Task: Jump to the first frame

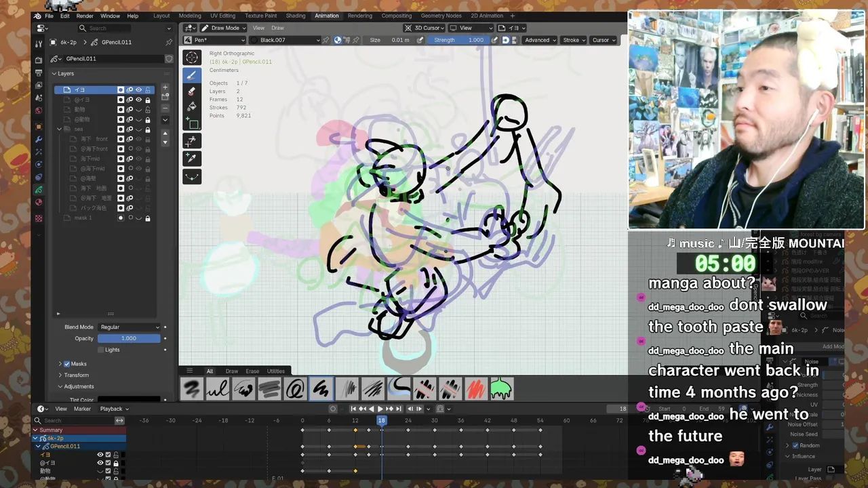Action: pyautogui.click(x=353, y=409)
